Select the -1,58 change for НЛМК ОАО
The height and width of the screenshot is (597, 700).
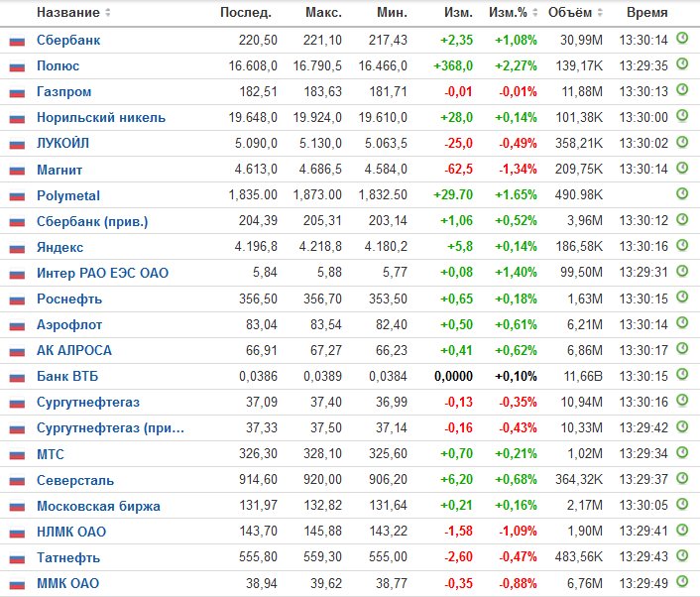pyautogui.click(x=458, y=532)
